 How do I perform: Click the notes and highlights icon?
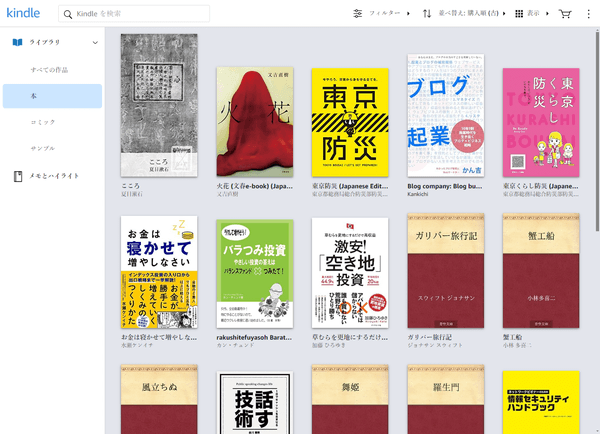tap(17, 176)
